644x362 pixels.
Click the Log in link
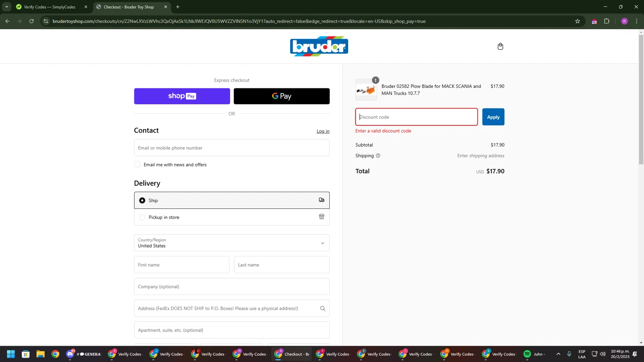click(323, 131)
